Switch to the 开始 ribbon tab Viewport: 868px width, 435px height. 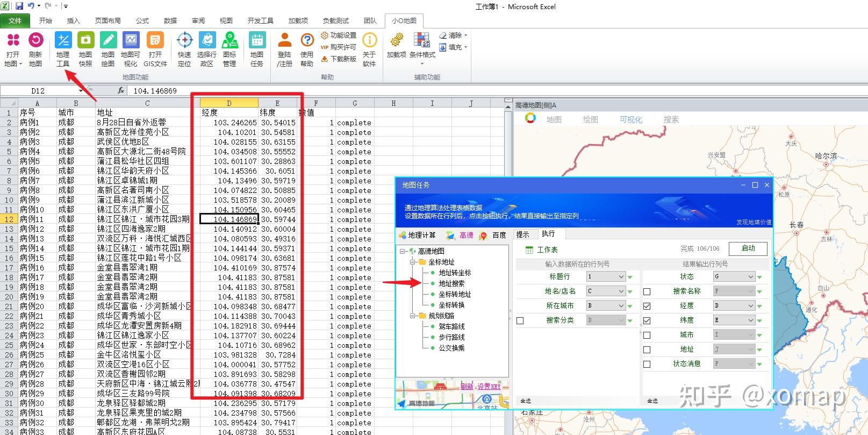point(46,20)
